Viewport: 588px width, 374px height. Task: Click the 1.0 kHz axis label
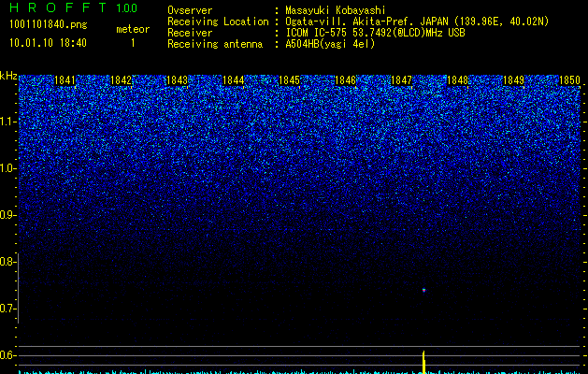7,168
